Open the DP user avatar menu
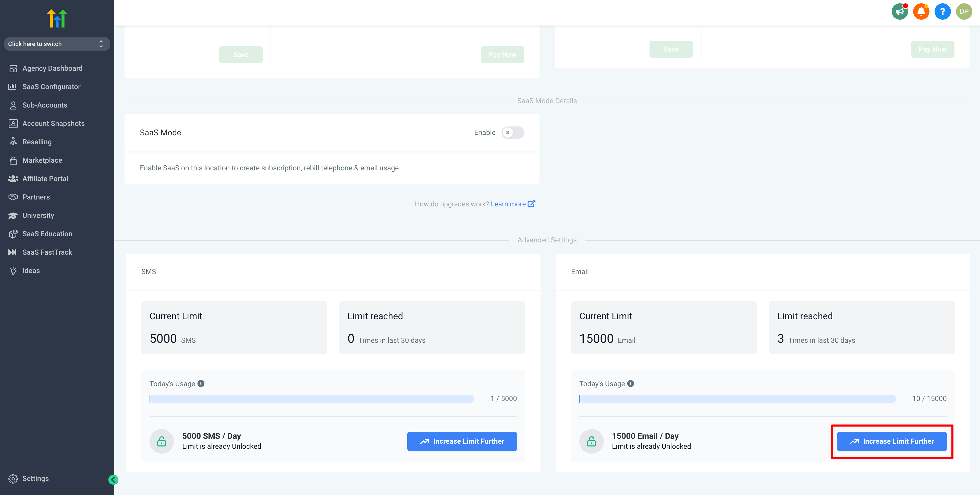 964,11
